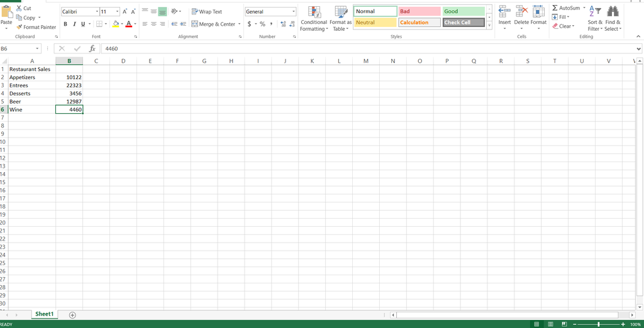Apply the Normal cell style
644x328 pixels.
coord(375,11)
